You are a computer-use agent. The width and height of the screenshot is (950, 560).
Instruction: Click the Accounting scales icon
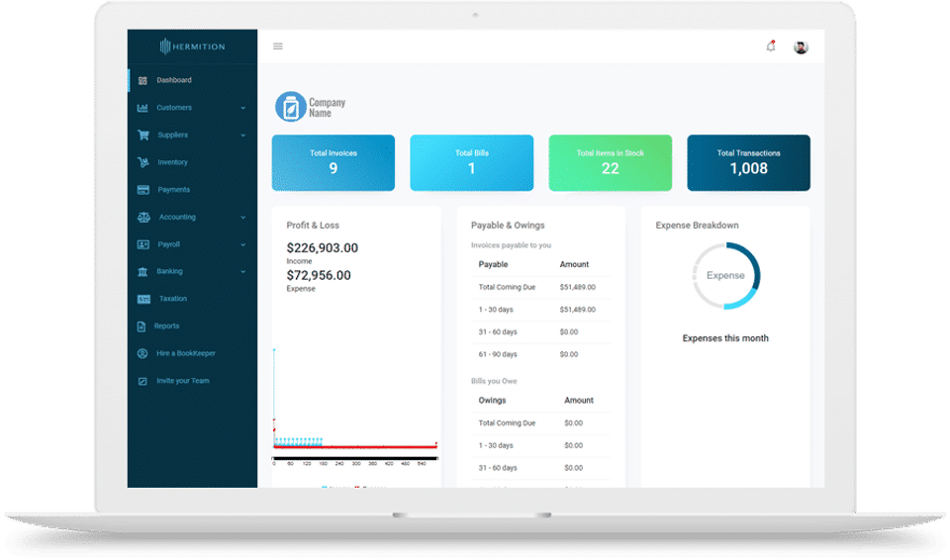143,217
